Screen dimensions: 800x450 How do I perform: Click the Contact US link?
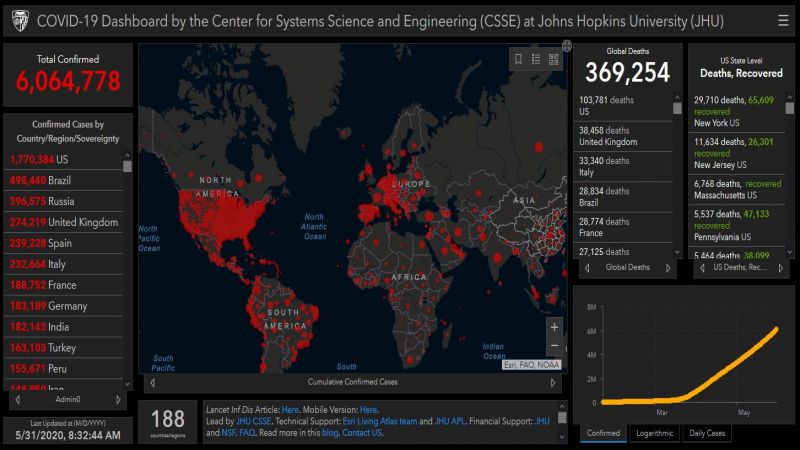point(362,433)
